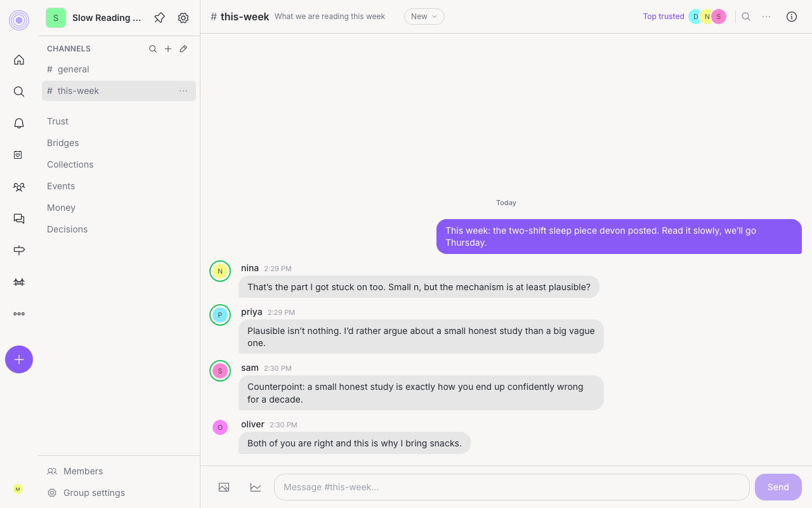Attach an image with picture icon

click(x=224, y=487)
